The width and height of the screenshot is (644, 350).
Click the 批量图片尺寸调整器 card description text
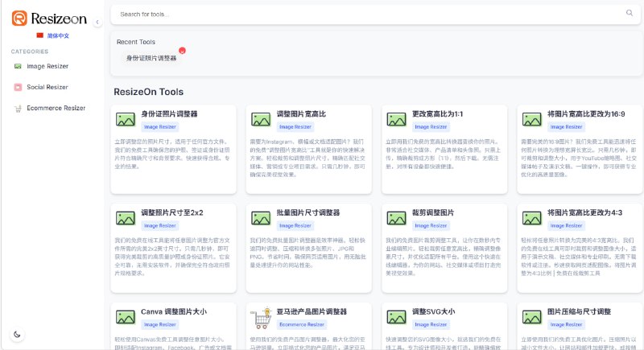pyautogui.click(x=308, y=253)
